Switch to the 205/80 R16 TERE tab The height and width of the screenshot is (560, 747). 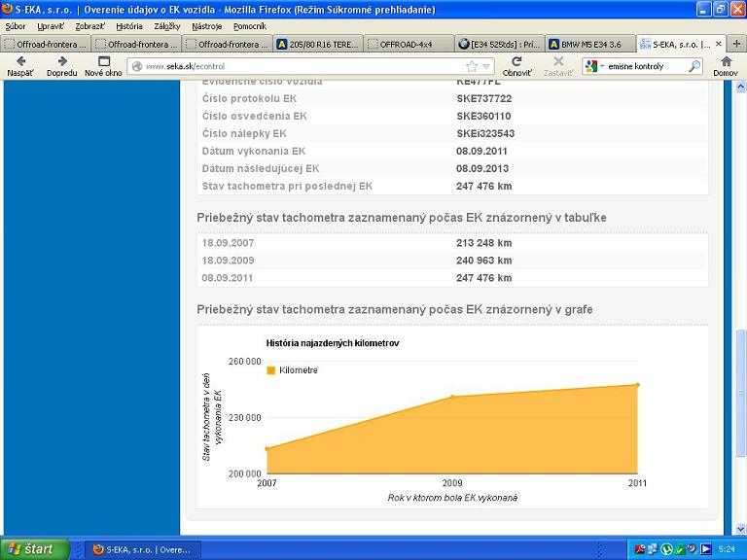(x=318, y=45)
